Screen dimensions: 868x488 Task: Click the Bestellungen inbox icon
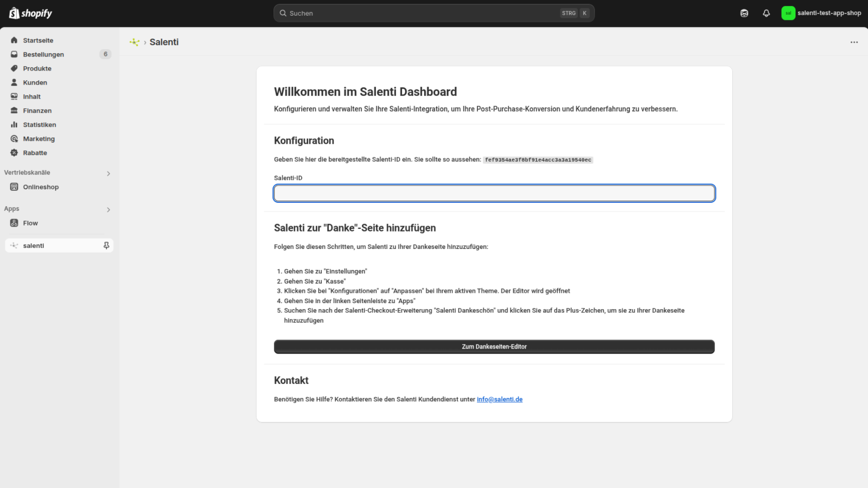tap(14, 54)
